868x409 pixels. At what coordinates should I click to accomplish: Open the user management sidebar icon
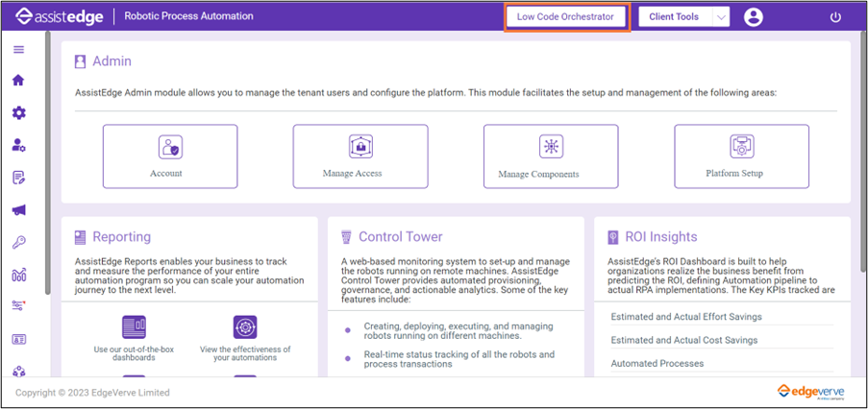click(x=18, y=145)
